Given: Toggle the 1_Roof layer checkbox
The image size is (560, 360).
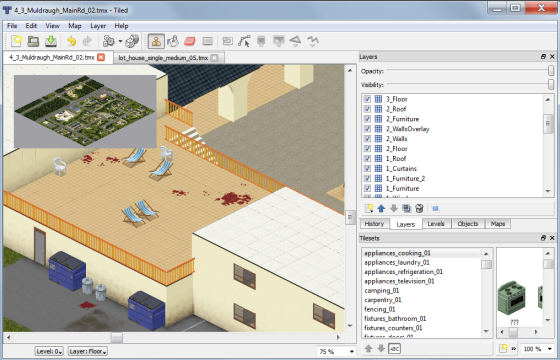Looking at the screenshot, I should pos(367,159).
